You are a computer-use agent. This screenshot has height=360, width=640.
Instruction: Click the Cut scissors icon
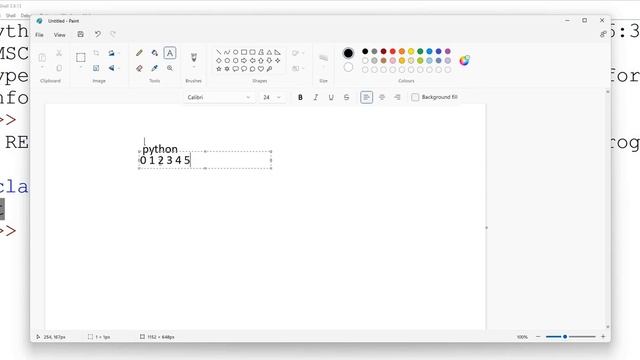point(59,53)
